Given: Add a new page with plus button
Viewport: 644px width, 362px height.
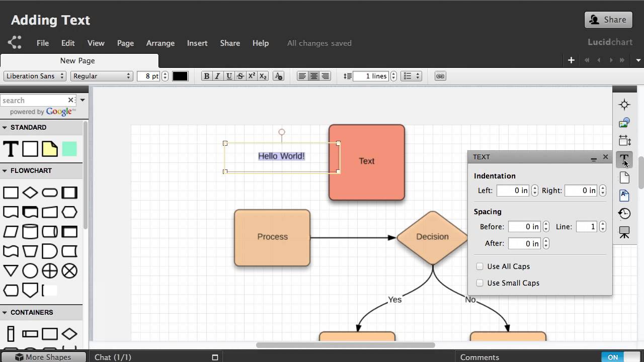Looking at the screenshot, I should point(571,60).
